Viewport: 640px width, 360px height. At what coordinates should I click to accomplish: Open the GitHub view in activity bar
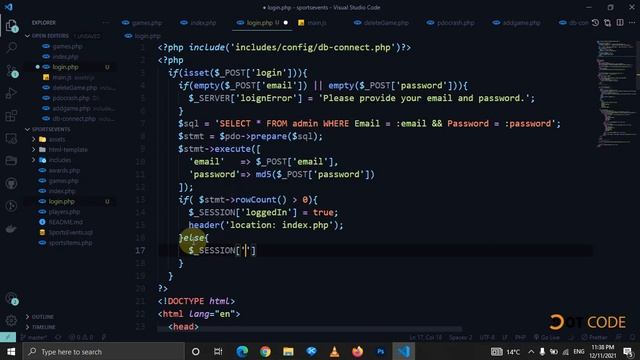[x=11, y=183]
